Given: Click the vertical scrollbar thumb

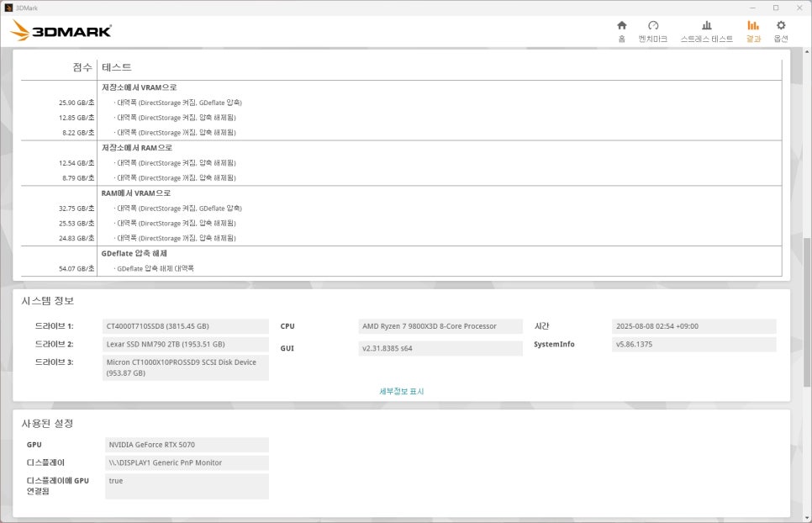Looking at the screenshot, I should tap(807, 312).
